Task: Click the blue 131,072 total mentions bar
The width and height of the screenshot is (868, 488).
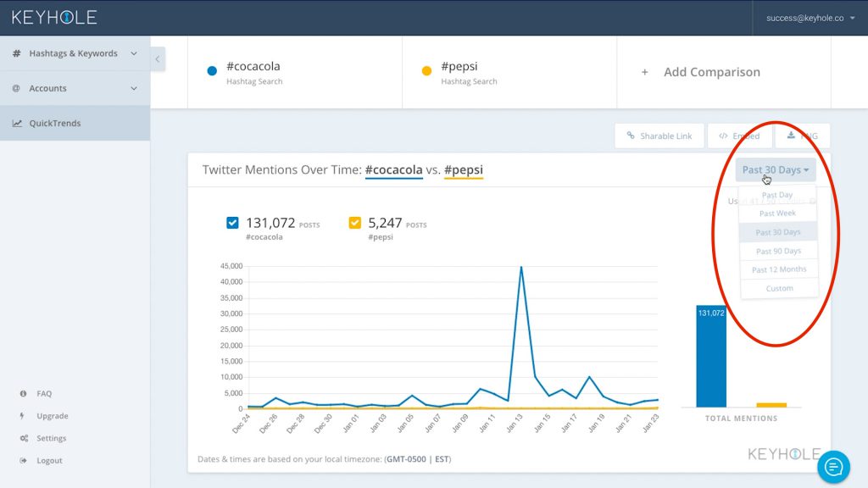Action: point(711,357)
